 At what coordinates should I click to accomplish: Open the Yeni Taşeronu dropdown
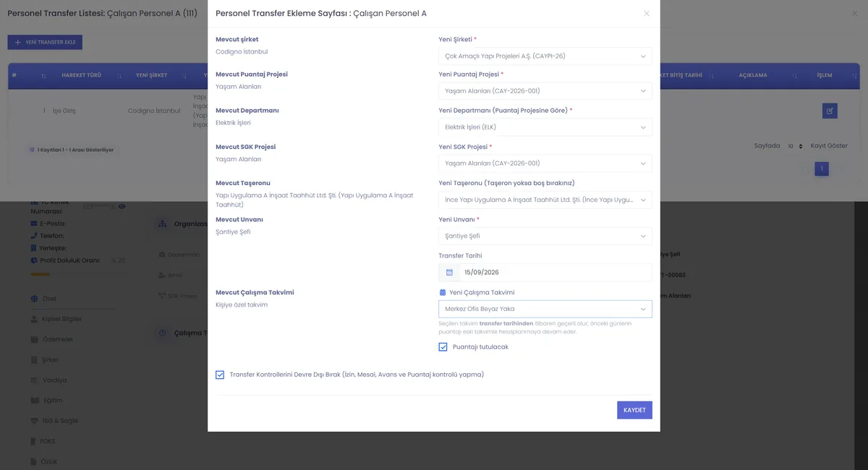coord(545,200)
